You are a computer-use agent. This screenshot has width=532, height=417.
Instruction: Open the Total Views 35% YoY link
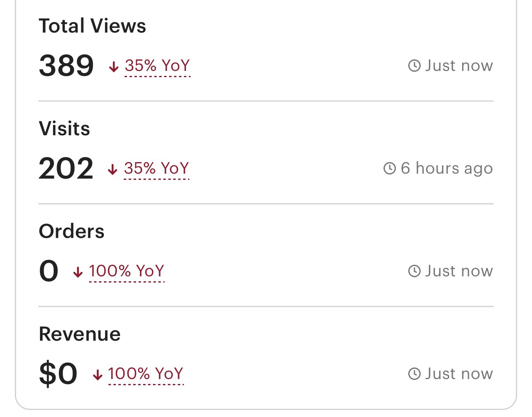pyautogui.click(x=157, y=66)
